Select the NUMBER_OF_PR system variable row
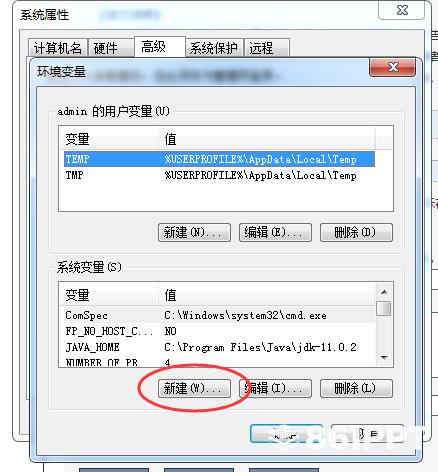 (x=217, y=362)
